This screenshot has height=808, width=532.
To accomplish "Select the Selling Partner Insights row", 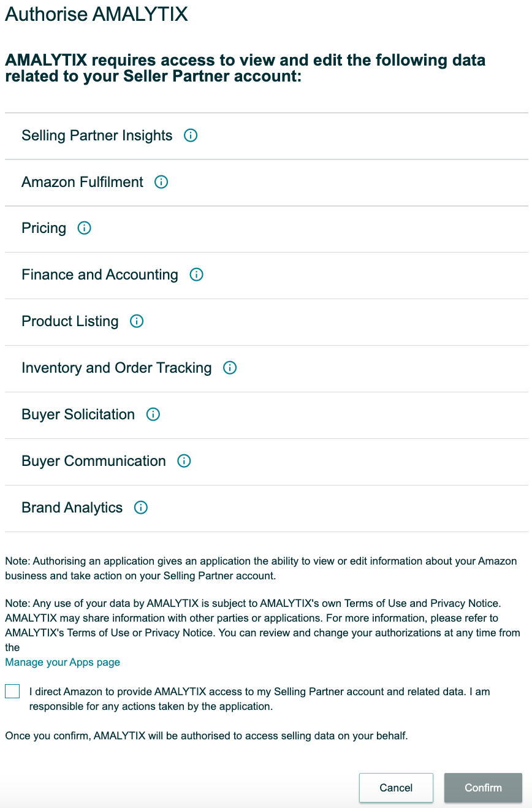I will (96, 135).
